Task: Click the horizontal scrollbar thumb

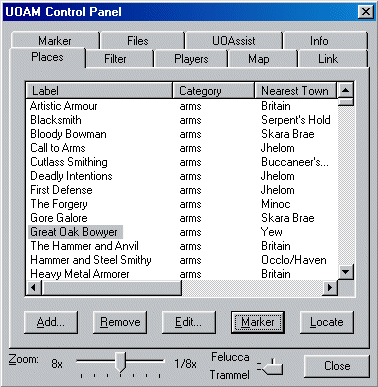Action: (x=112, y=287)
